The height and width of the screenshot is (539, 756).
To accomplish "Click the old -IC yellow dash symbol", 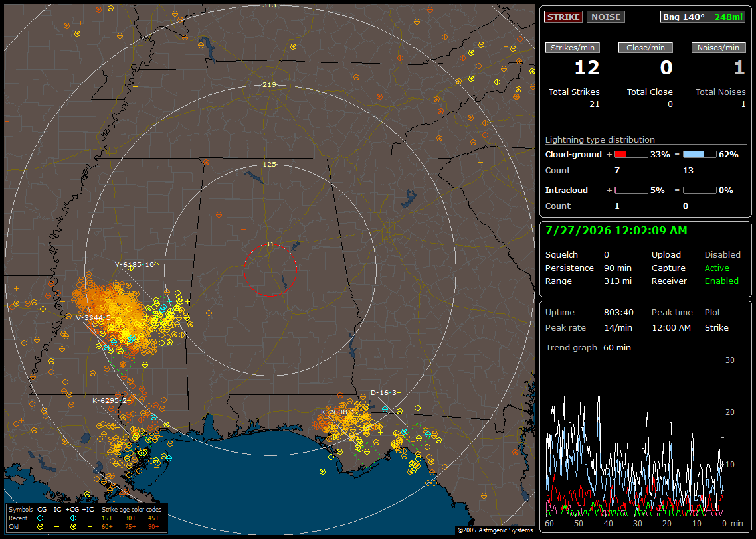I will pos(57,527).
